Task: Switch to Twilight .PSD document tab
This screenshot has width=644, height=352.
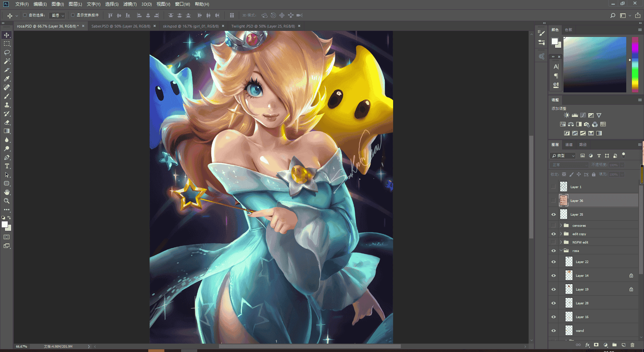Action: pyautogui.click(x=263, y=26)
